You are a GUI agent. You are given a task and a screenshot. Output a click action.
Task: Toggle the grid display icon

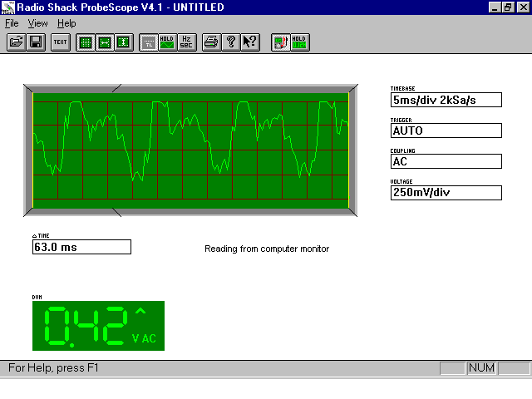point(86,42)
